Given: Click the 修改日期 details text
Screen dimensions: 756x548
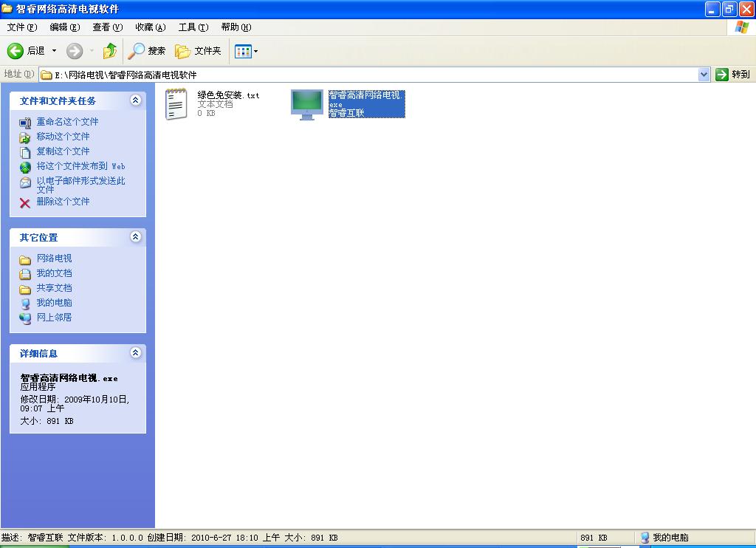Looking at the screenshot, I should tap(75, 404).
